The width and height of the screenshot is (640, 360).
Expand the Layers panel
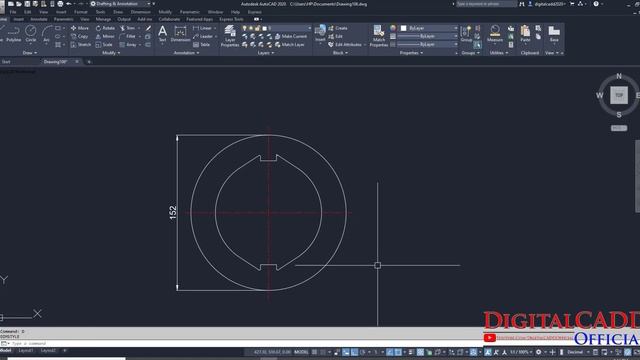click(266, 53)
